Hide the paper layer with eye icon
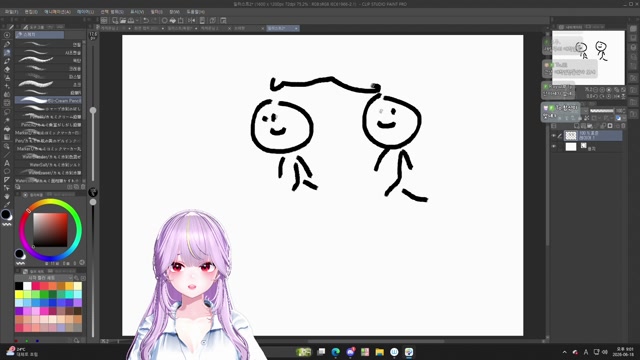 tap(554, 147)
